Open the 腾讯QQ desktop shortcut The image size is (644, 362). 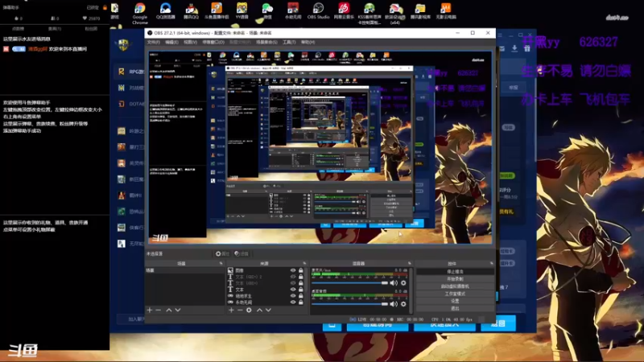(191, 11)
